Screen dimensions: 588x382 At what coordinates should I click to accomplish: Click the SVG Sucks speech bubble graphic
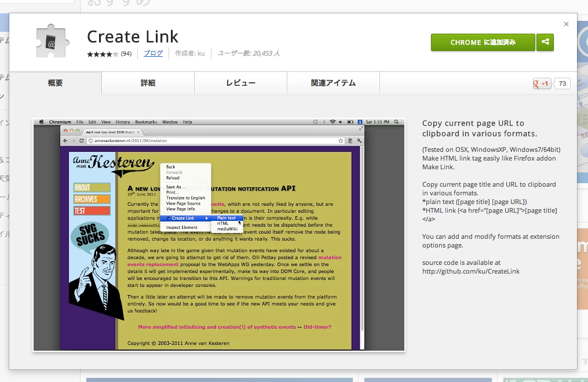tap(90, 239)
